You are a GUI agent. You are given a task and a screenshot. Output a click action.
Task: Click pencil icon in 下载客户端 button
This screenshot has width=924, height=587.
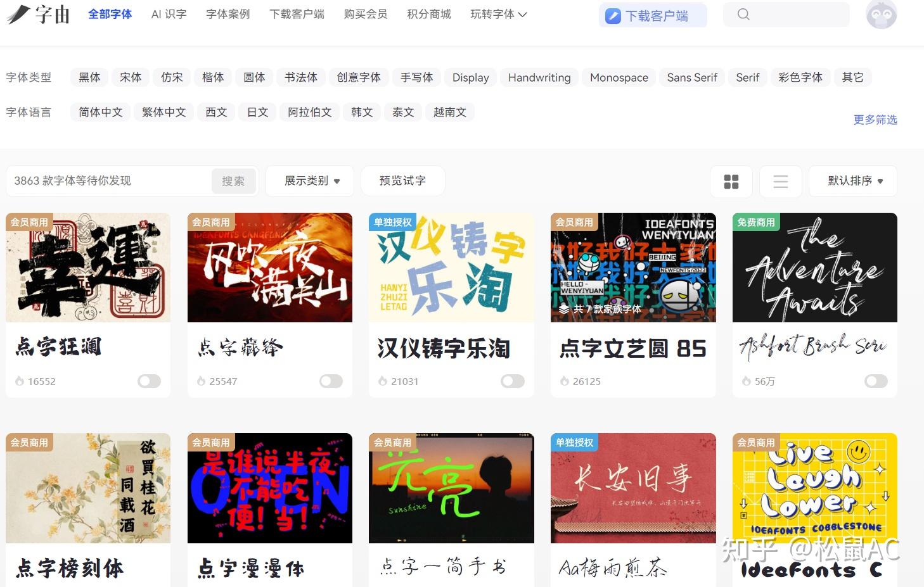coord(613,16)
